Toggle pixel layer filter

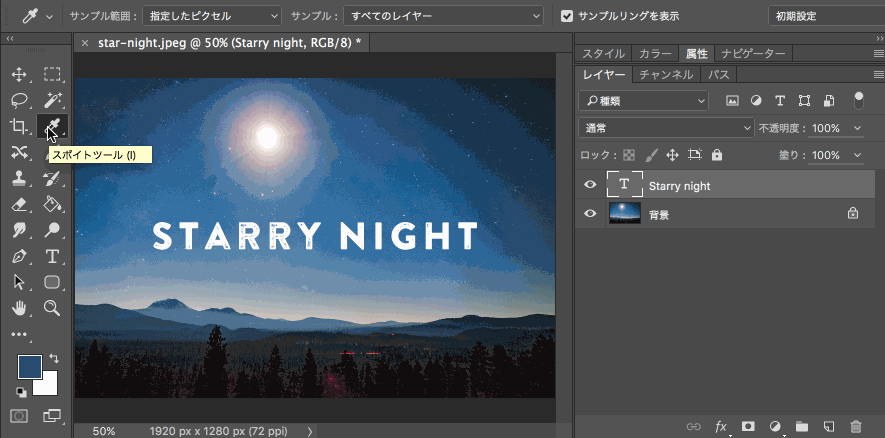tap(732, 101)
